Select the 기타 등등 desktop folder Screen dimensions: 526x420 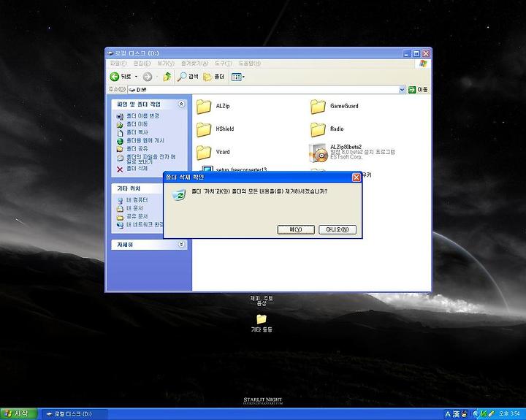(x=262, y=323)
